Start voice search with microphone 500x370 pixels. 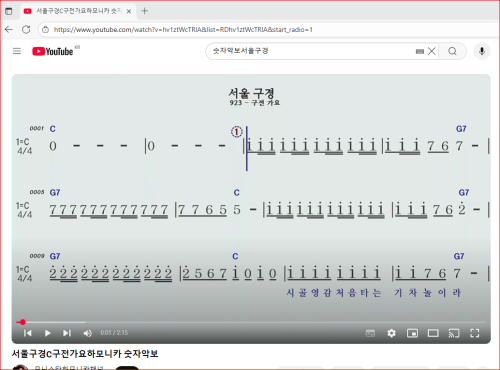click(x=482, y=51)
